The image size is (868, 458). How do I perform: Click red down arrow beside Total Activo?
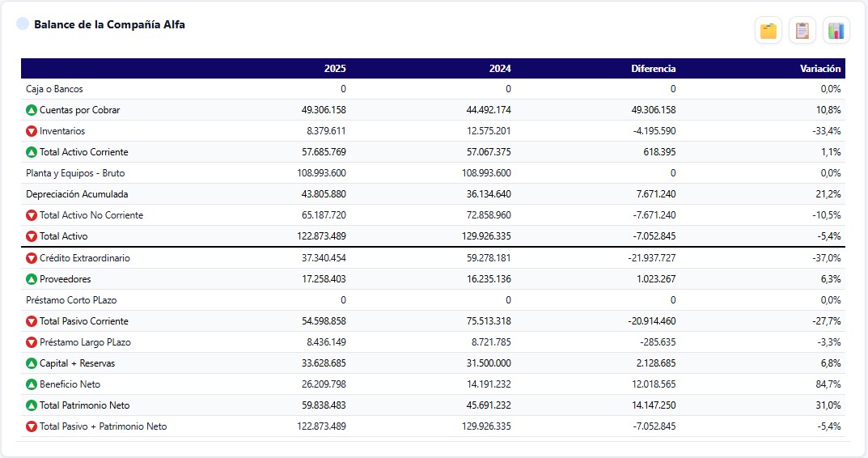(x=32, y=236)
